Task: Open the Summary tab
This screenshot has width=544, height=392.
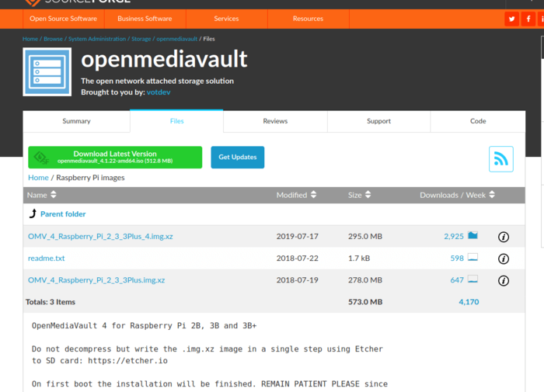Action: tap(76, 121)
